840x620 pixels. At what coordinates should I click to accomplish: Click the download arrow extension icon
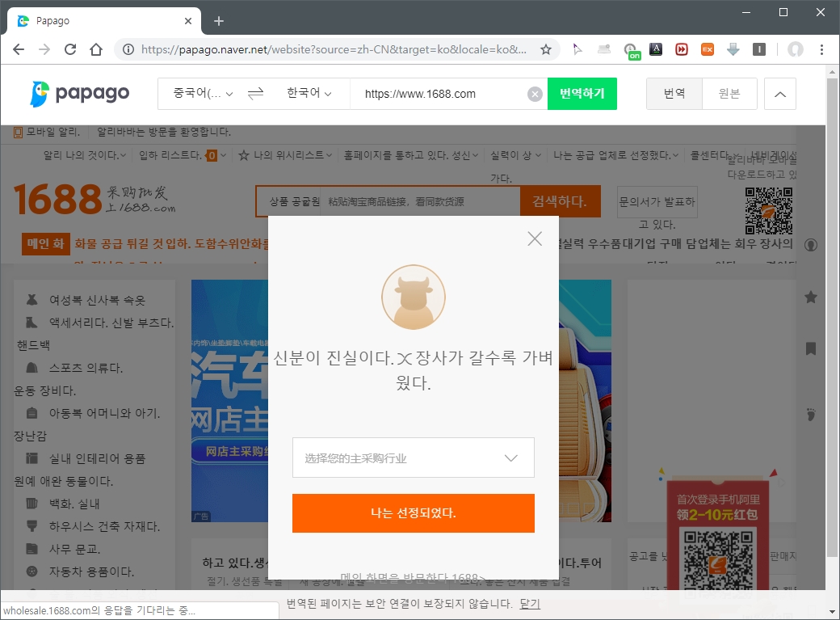733,50
